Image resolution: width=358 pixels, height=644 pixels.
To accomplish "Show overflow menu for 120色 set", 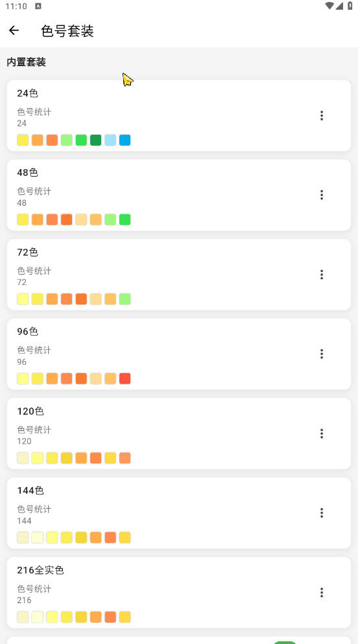I will click(x=322, y=433).
